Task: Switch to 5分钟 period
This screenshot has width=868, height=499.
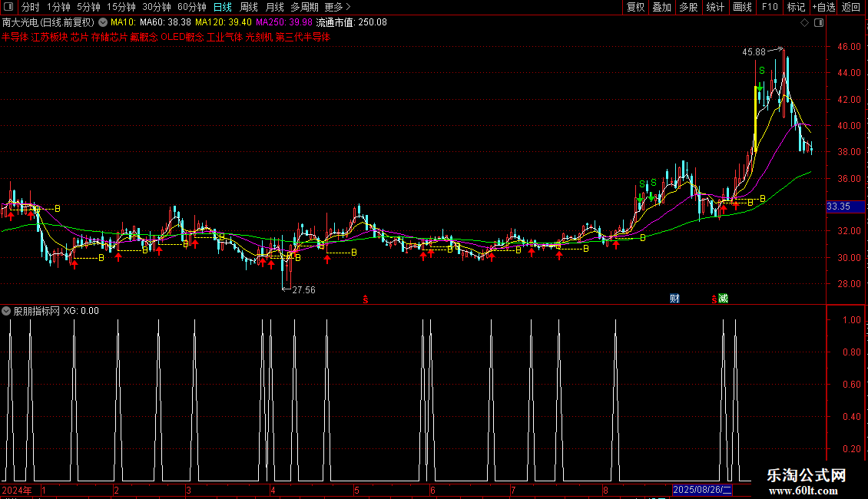Action: (x=88, y=7)
